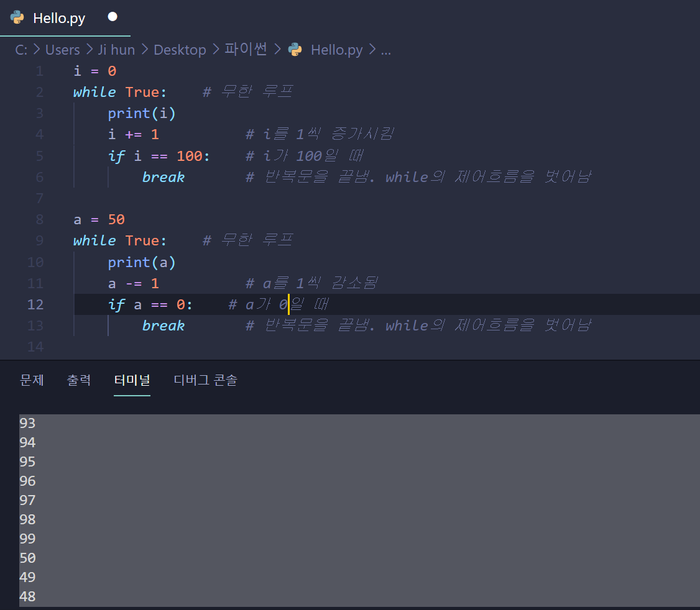This screenshot has height=610, width=700.
Task: Click terminal output line 50
Action: click(x=27, y=558)
